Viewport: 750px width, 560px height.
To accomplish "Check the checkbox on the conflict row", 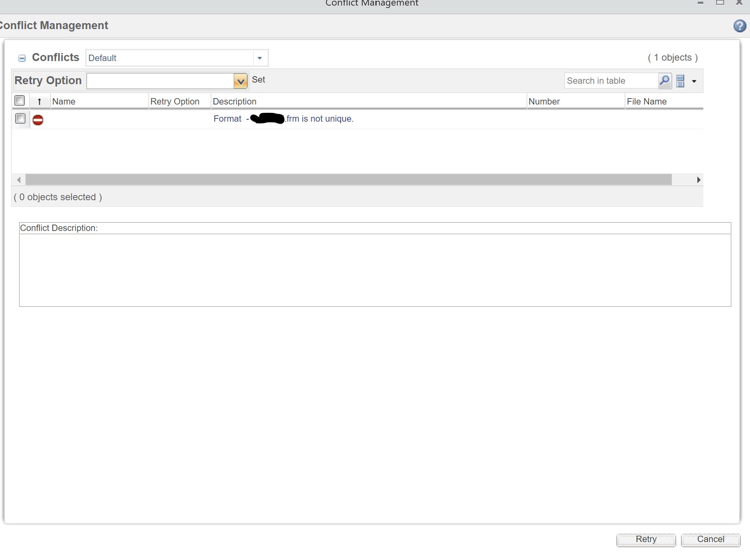I will [x=20, y=118].
